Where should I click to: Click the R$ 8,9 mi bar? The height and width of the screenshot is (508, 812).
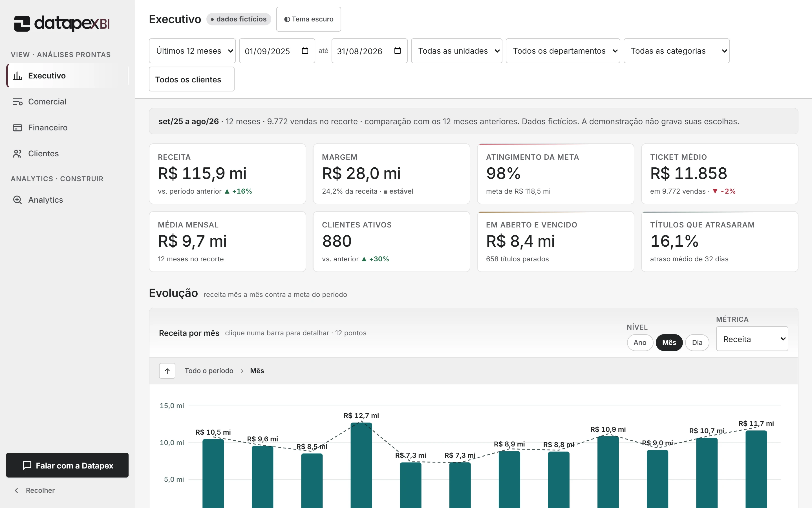tap(509, 479)
